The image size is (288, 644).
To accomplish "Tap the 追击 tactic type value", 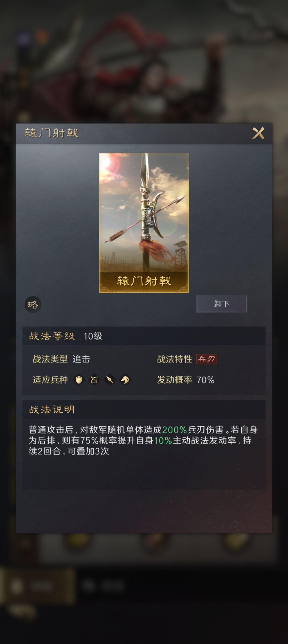I will [x=81, y=359].
